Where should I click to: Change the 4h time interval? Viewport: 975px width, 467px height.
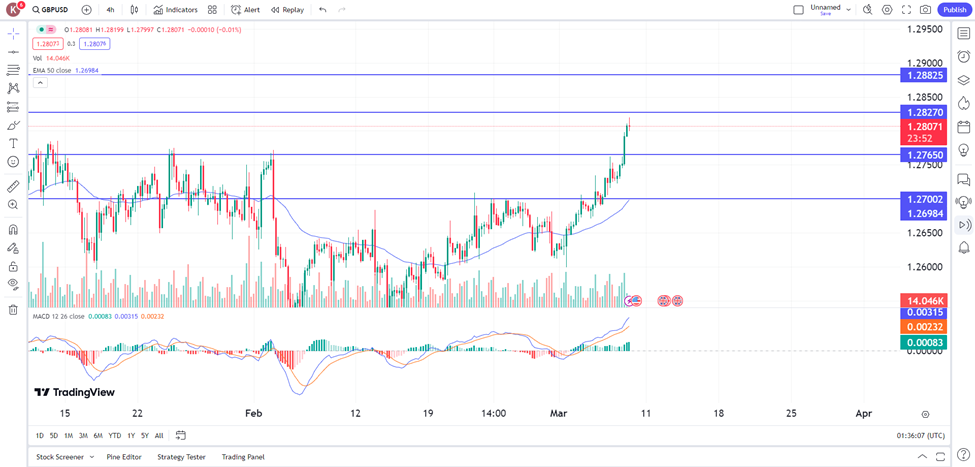110,10
